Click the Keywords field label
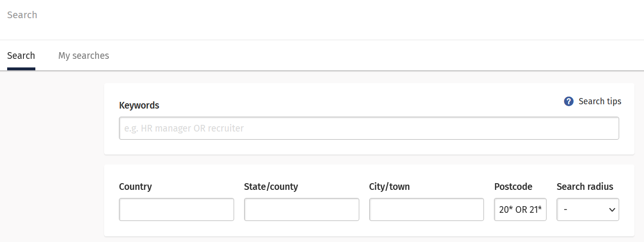The height and width of the screenshot is (242, 644). point(139,105)
